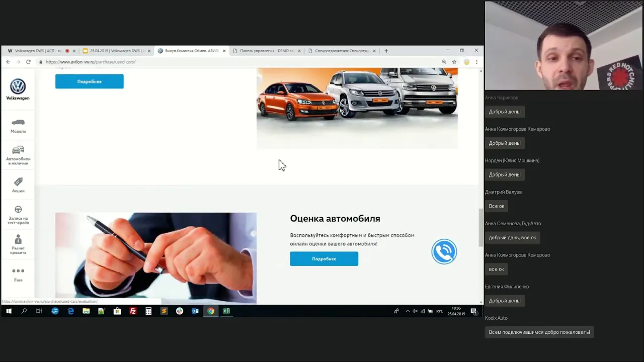Screen dimensions: 644x362
Task: Switch to 25.04.2019 | Volkswagen DWS tab
Action: click(117, 51)
